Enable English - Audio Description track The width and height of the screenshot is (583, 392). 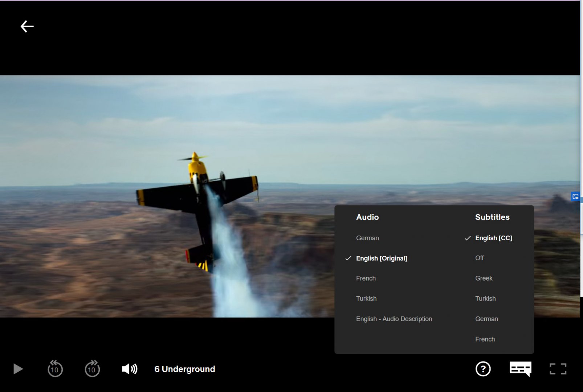394,319
